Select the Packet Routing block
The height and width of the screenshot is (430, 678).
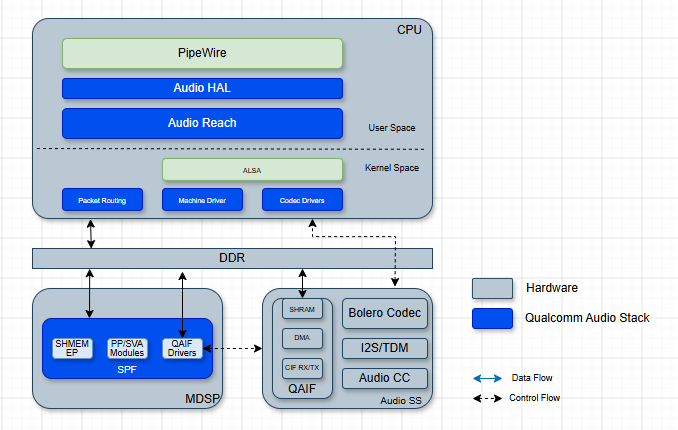click(102, 200)
